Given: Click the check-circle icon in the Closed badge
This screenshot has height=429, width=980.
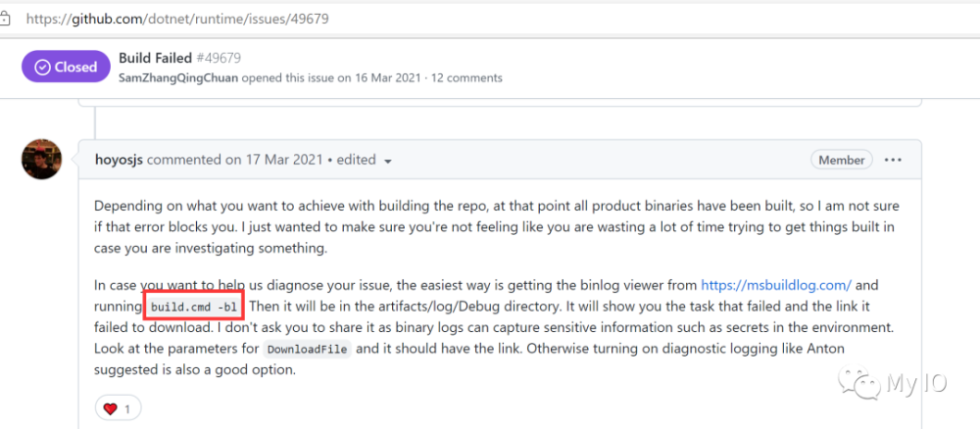Looking at the screenshot, I should (x=42, y=68).
